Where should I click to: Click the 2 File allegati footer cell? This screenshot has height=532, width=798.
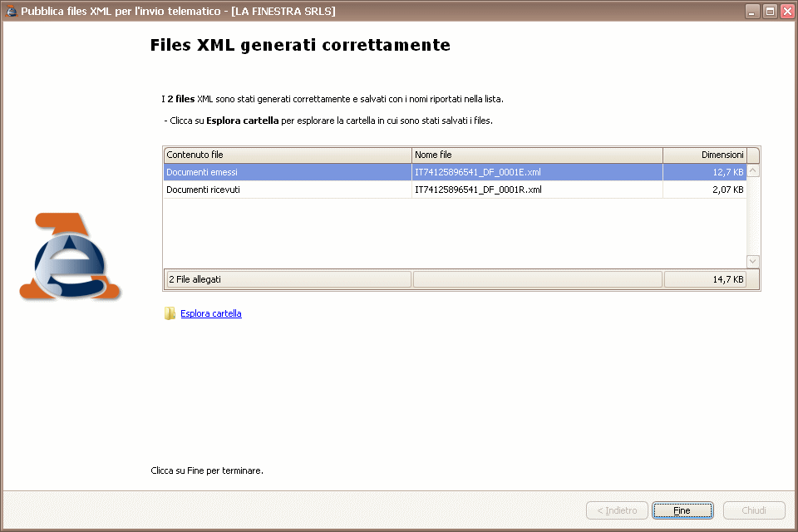[x=287, y=280]
